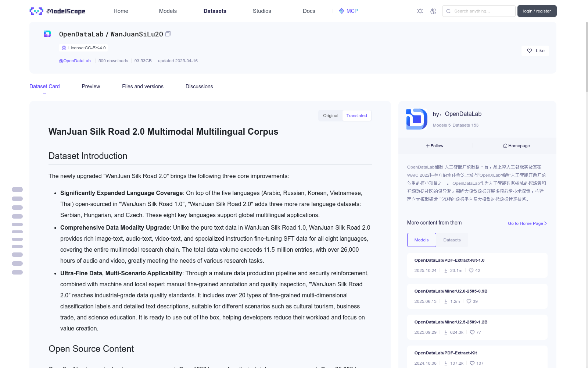Click the '93.53GB' size text
The width and height of the screenshot is (588, 368).
143,61
